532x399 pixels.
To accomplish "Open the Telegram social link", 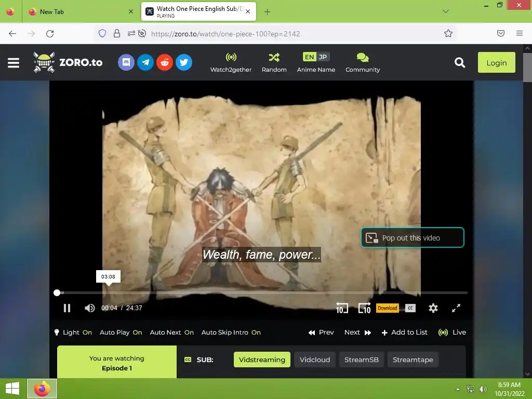I will 145,62.
